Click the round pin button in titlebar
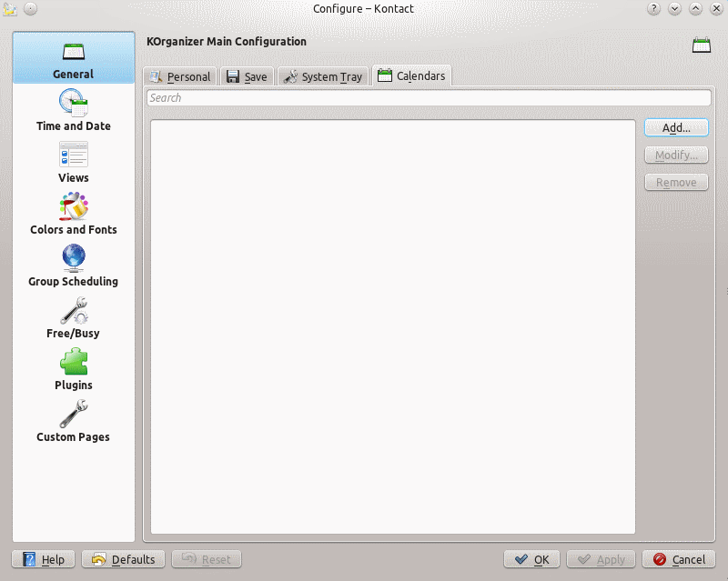 coord(30,9)
